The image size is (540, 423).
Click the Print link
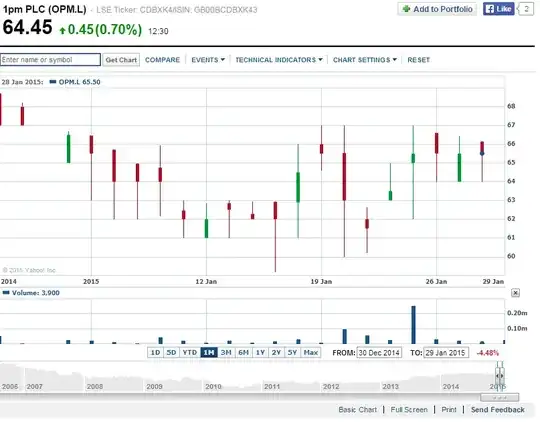click(449, 410)
